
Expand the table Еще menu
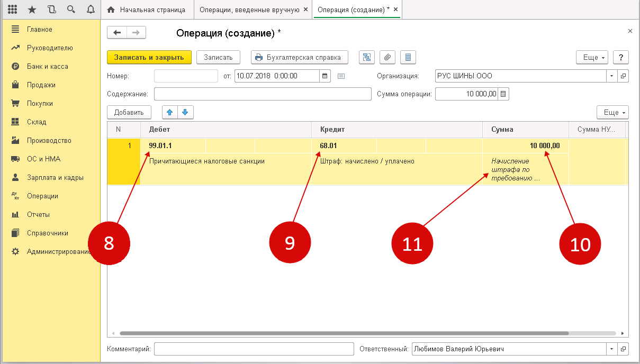pyautogui.click(x=612, y=112)
